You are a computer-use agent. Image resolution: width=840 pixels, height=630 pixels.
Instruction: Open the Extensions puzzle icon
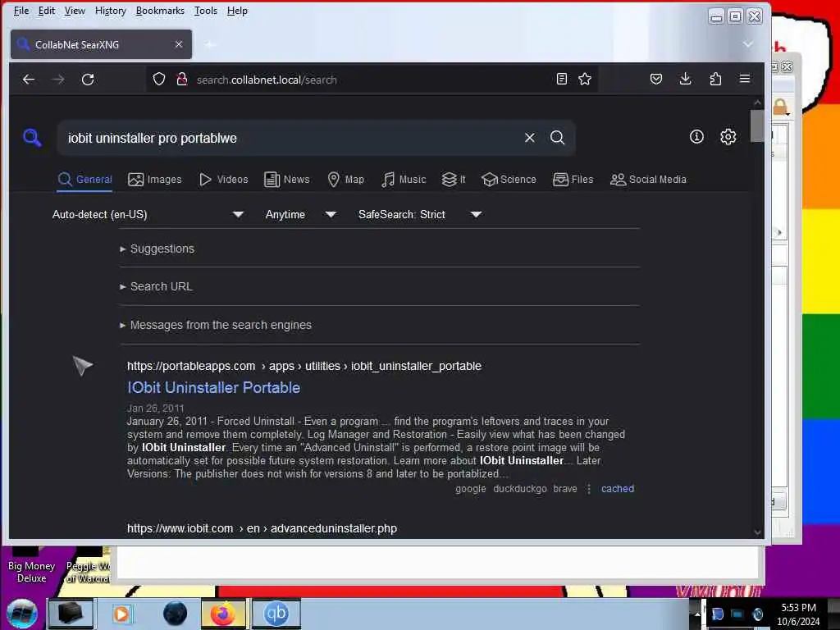click(715, 80)
